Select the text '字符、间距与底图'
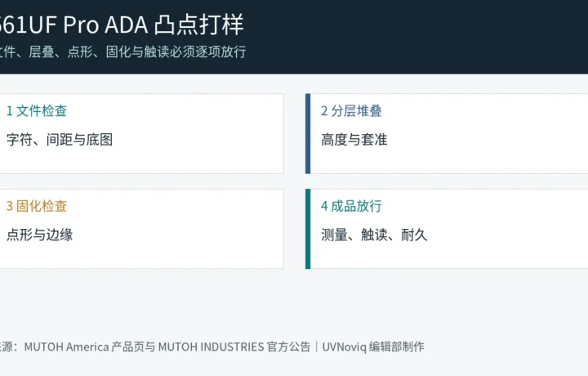588x376 pixels. (60, 140)
